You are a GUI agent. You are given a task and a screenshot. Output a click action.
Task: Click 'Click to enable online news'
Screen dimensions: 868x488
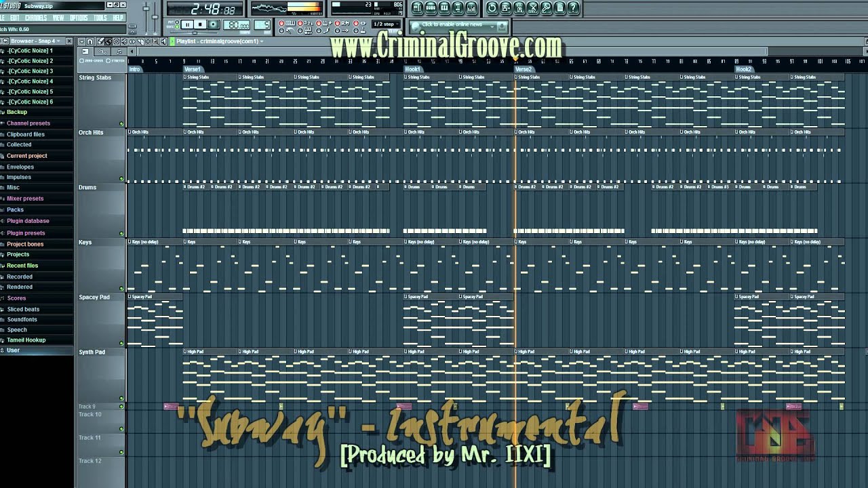pos(452,24)
